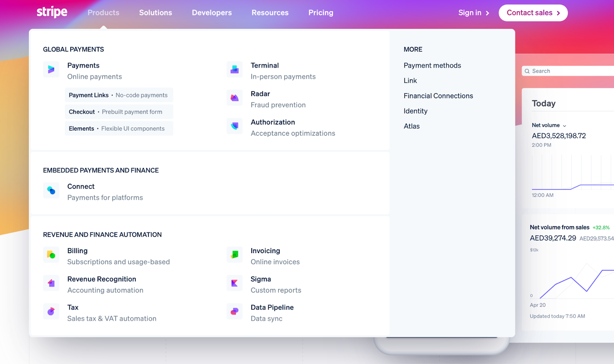This screenshot has width=614, height=364.
Task: Open the Resources menu
Action: coord(270,13)
